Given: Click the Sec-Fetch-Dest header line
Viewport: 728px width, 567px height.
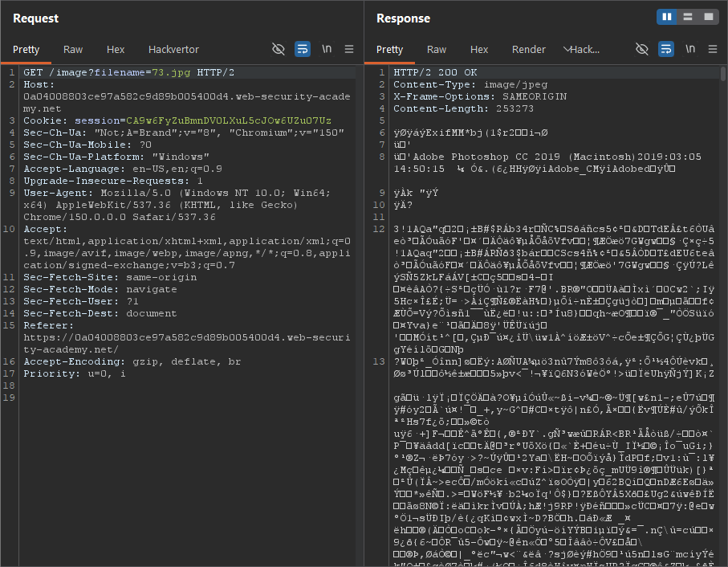Looking at the screenshot, I should 100,313.
